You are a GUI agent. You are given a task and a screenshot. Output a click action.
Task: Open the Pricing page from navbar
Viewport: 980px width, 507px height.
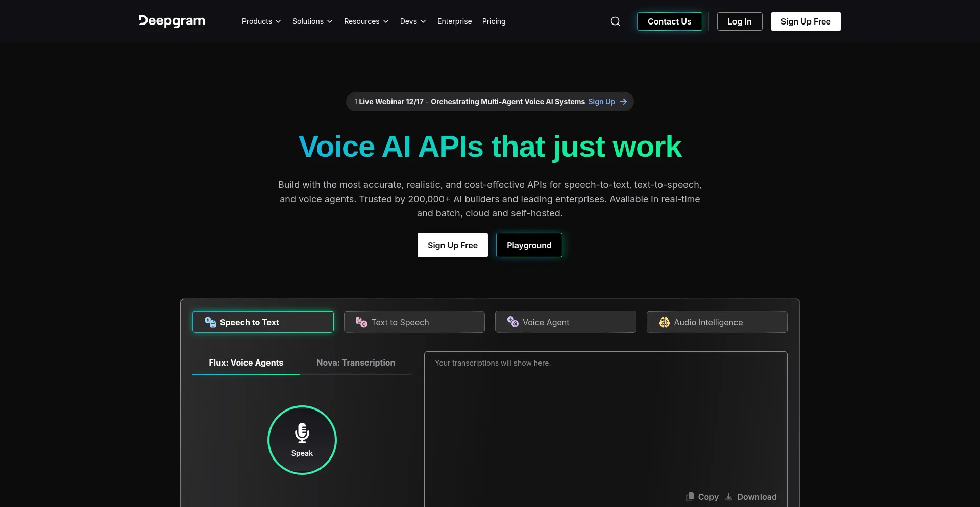click(494, 21)
